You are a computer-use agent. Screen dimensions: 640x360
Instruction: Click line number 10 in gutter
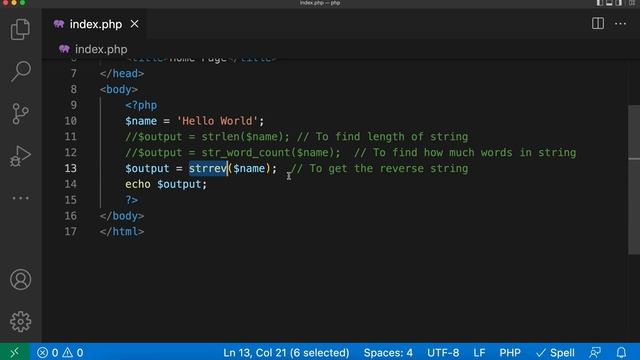click(x=70, y=121)
